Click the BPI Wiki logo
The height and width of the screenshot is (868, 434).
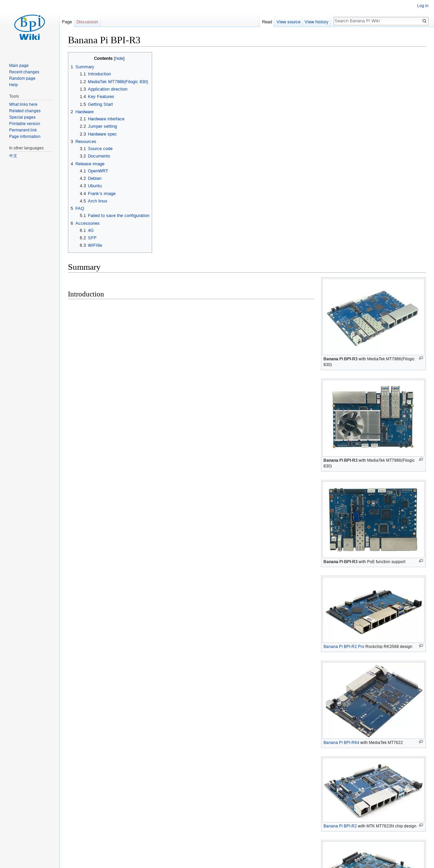tap(30, 27)
